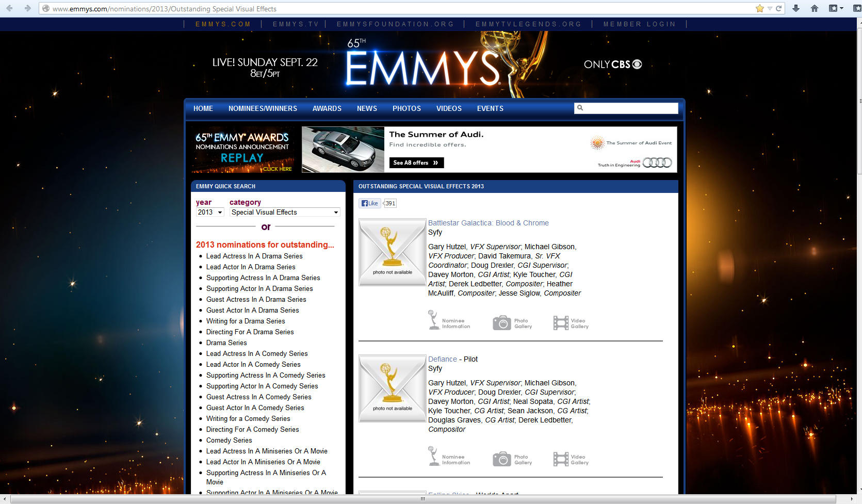The width and height of the screenshot is (862, 504).
Task: Select Lead Actor In A Drama Series
Action: pyautogui.click(x=251, y=267)
